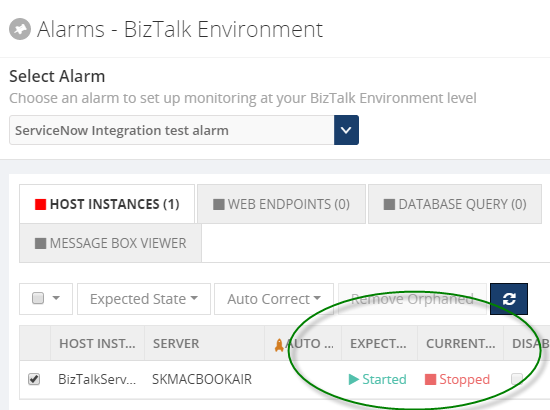Click the ServiceNow Integration test alarm field

172,130
